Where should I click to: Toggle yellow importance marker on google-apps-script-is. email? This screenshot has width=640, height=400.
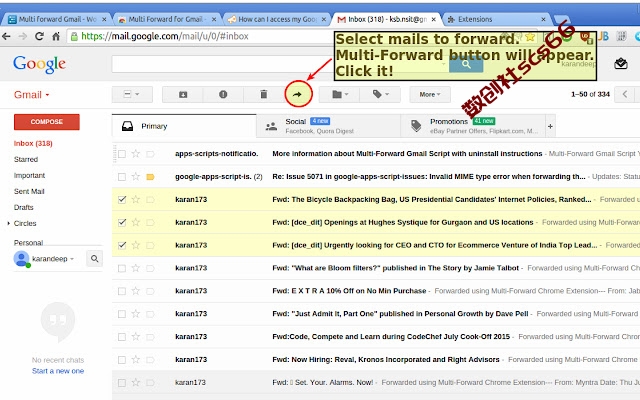(150, 177)
